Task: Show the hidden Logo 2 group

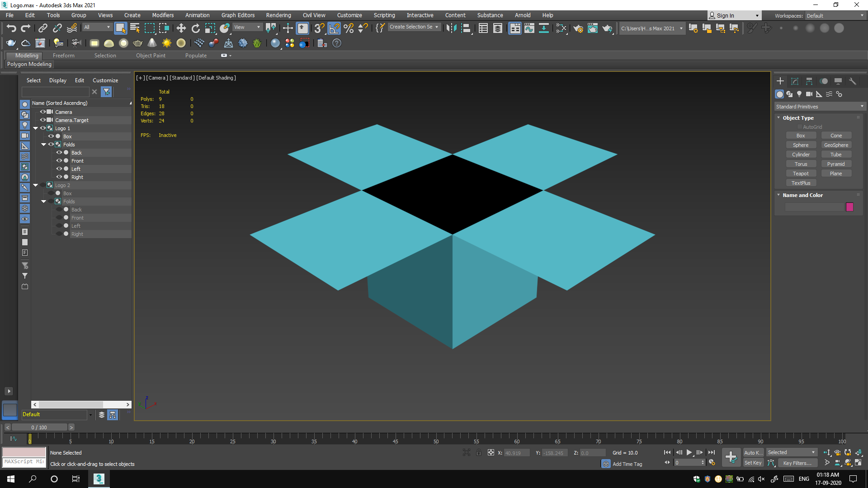Action: click(x=42, y=185)
